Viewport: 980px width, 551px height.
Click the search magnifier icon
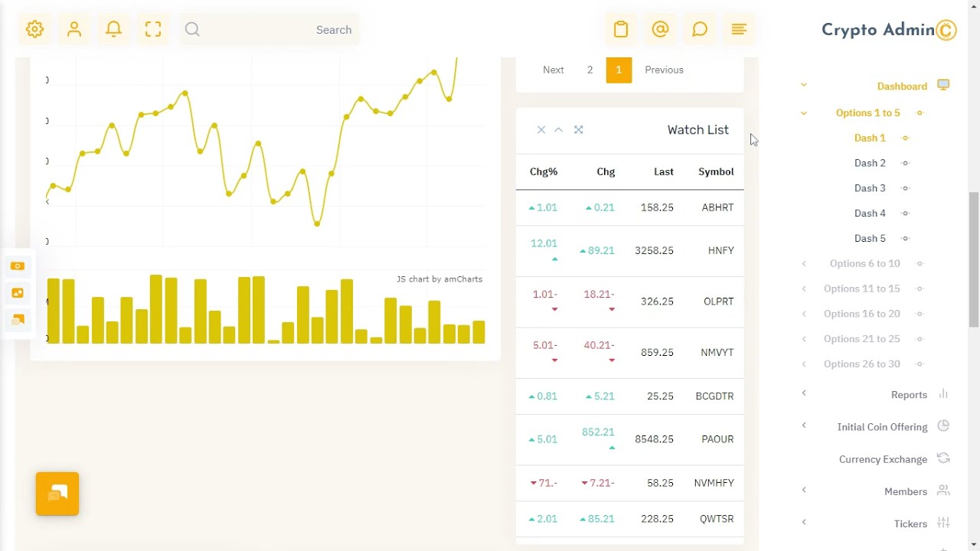click(x=192, y=29)
